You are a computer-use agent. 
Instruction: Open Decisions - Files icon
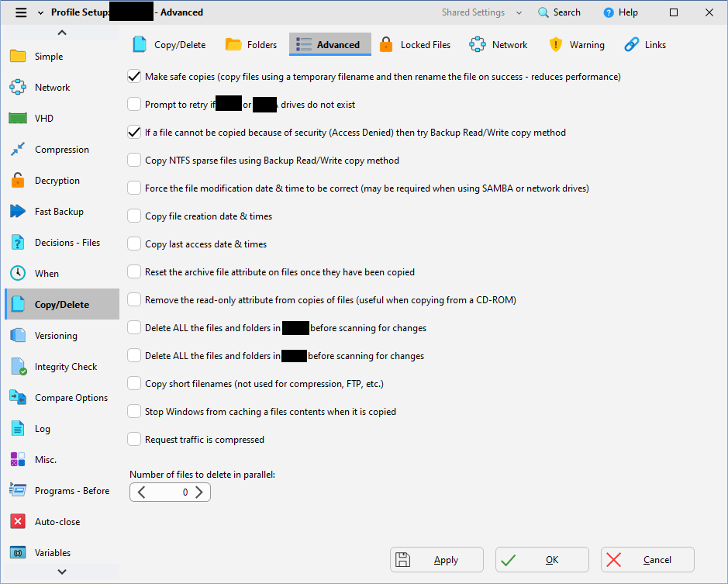point(18,243)
